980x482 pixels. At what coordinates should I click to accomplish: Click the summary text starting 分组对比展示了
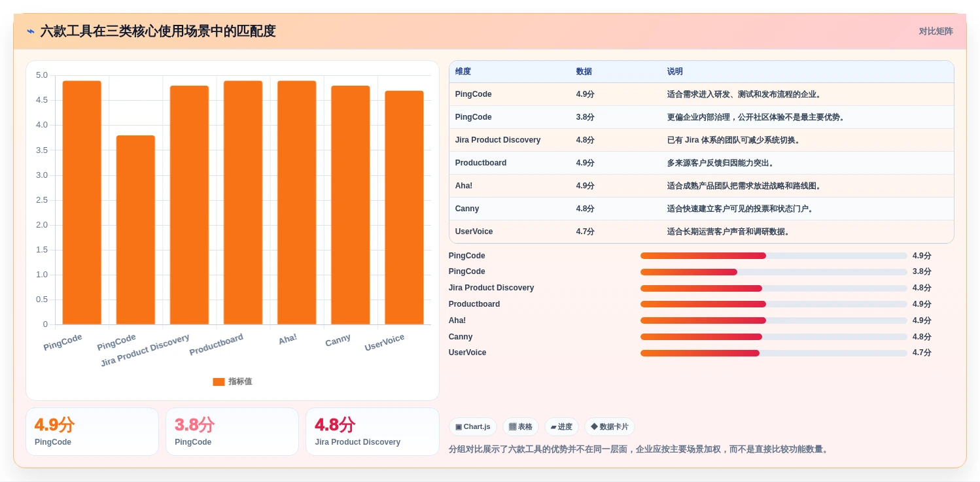(639, 449)
